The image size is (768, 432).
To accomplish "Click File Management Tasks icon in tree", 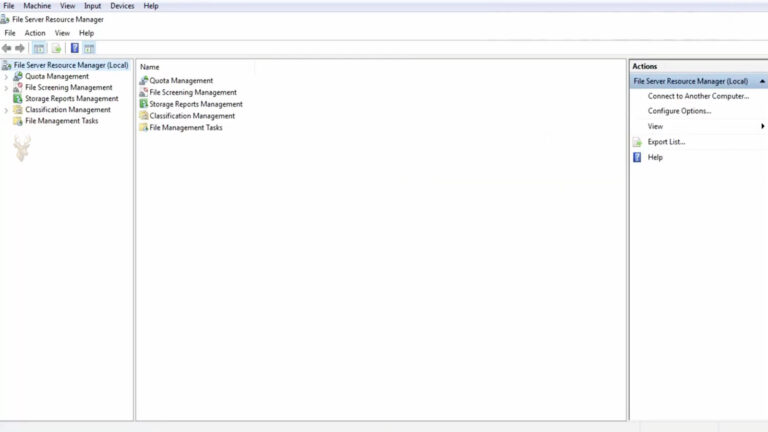I will [x=18, y=121].
